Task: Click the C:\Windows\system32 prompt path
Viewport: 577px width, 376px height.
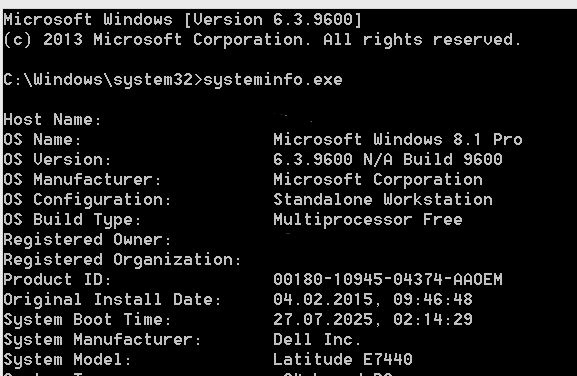Action: tap(98, 79)
